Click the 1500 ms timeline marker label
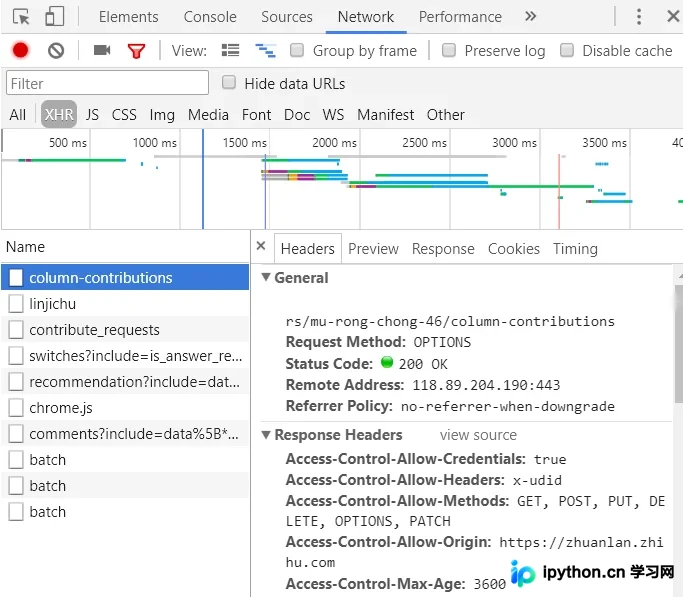 tap(244, 143)
